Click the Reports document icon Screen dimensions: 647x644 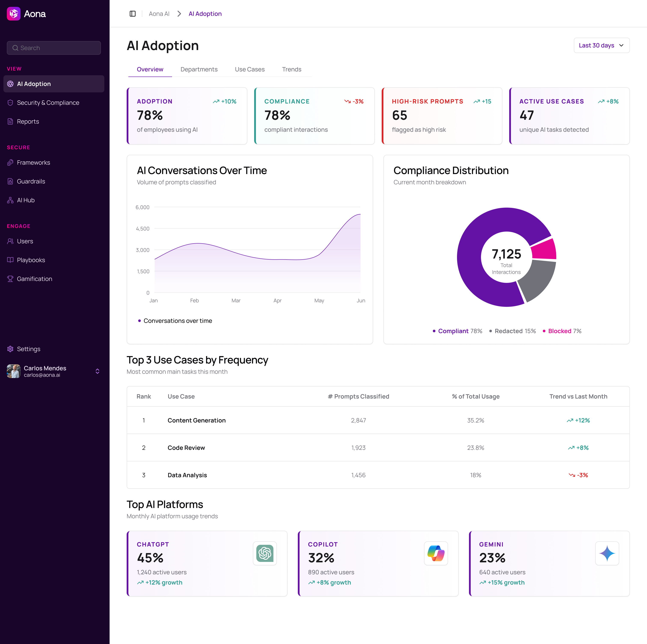point(10,121)
